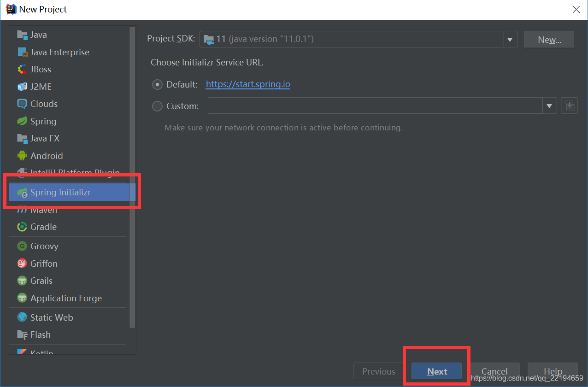Click into the Custom URL input field
This screenshot has height=387, width=588.
click(x=376, y=106)
